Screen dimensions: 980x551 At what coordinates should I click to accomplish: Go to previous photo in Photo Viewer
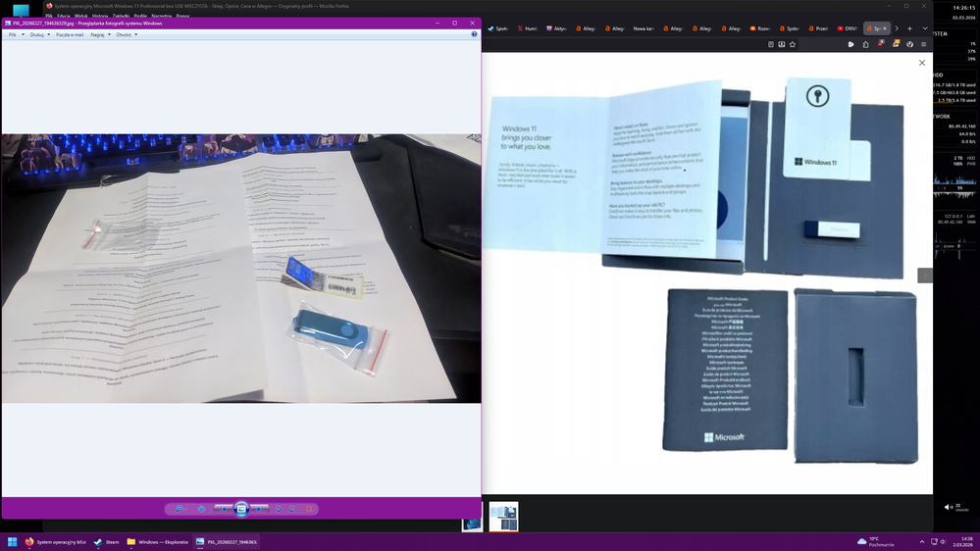[x=223, y=509]
